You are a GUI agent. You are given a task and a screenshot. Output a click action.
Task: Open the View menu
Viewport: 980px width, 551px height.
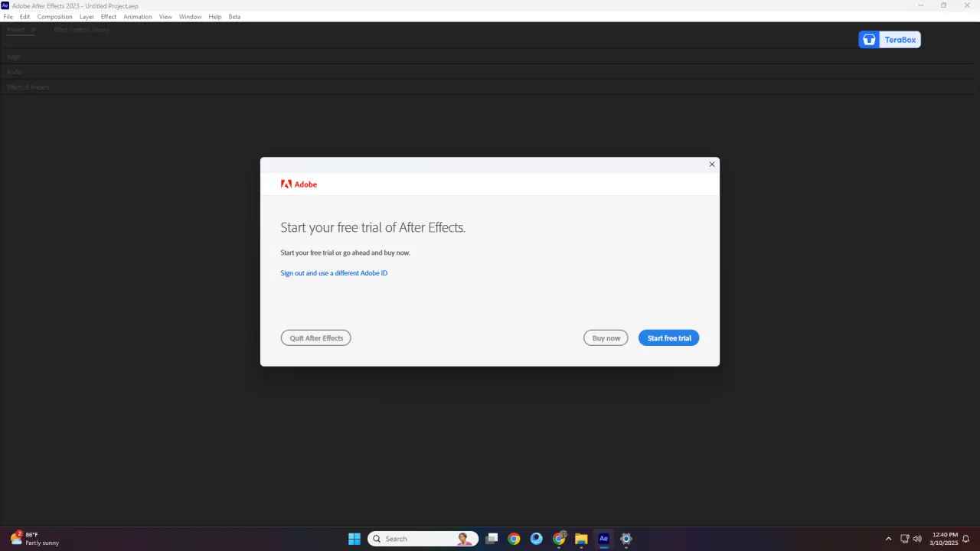(165, 17)
